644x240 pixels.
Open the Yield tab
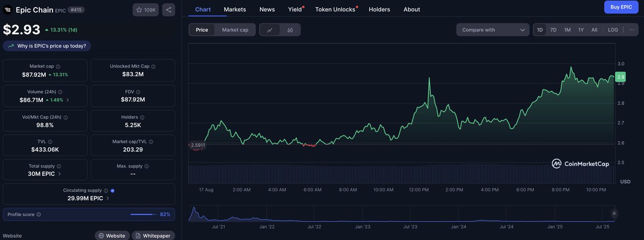pos(295,10)
